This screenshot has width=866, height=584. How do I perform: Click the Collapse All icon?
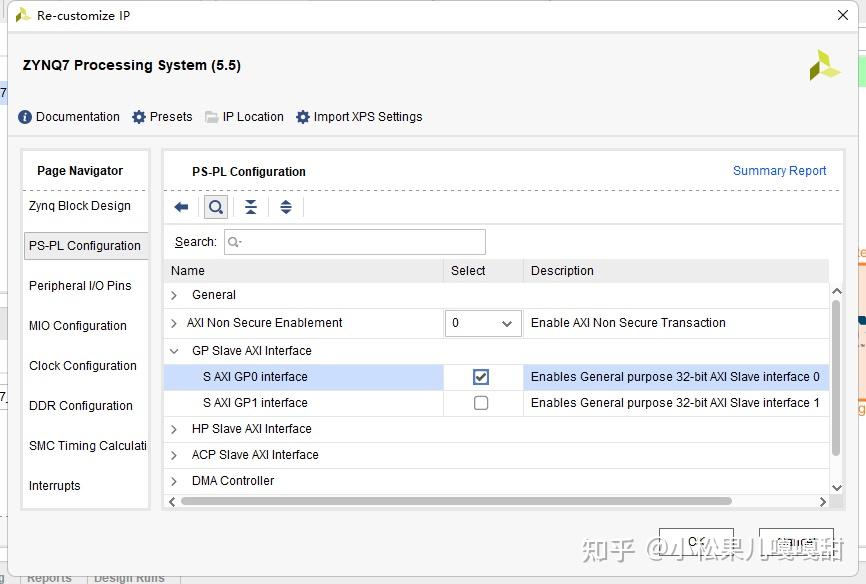(x=251, y=207)
